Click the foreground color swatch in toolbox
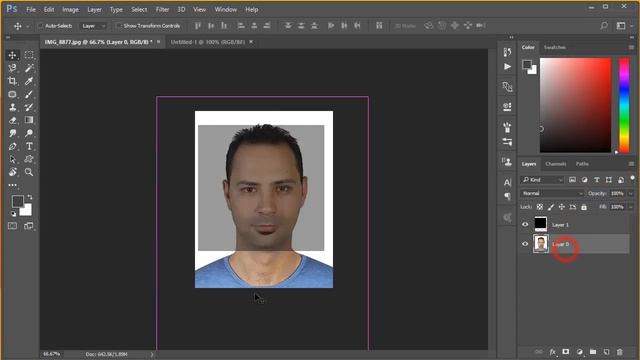 tap(18, 201)
